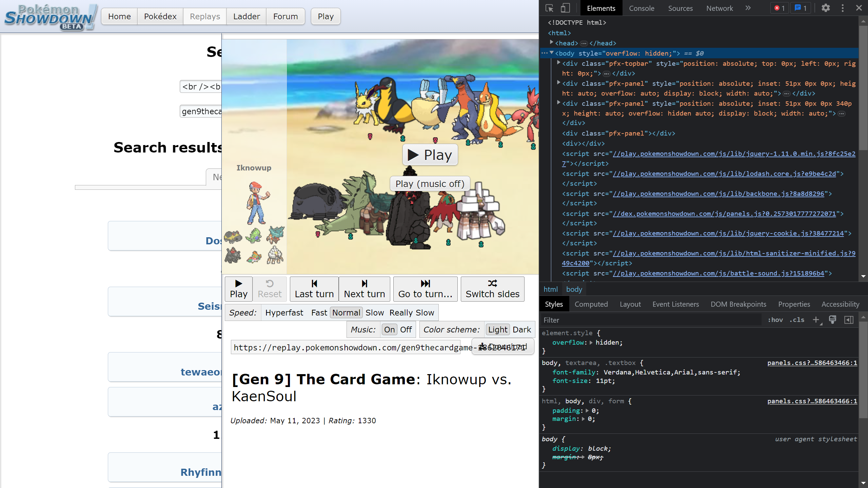Viewport: 868px width, 488px height.
Task: Click the Download replay button
Action: [503, 347]
